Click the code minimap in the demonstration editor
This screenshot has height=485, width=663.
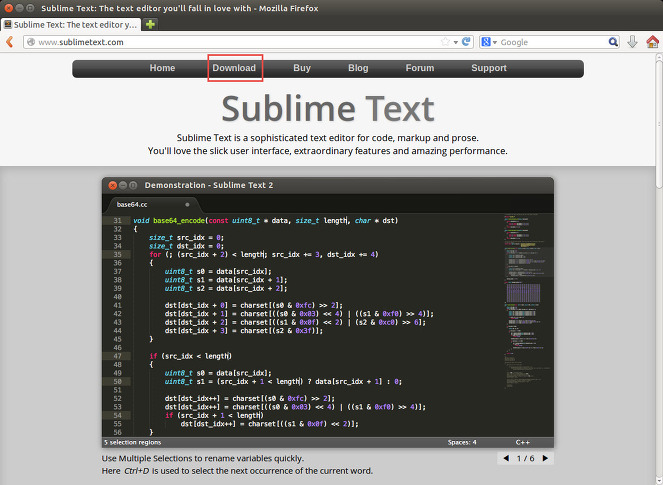[x=528, y=300]
